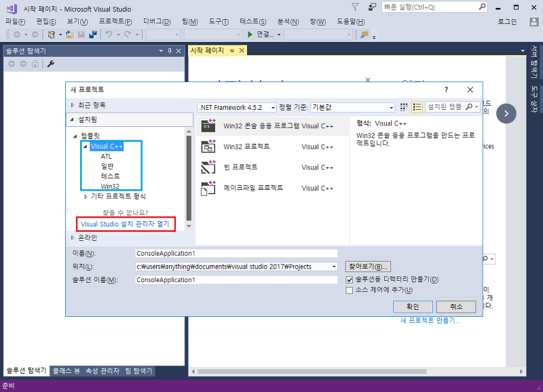Expand the 온라인 section
The height and width of the screenshot is (392, 543).
click(73, 237)
